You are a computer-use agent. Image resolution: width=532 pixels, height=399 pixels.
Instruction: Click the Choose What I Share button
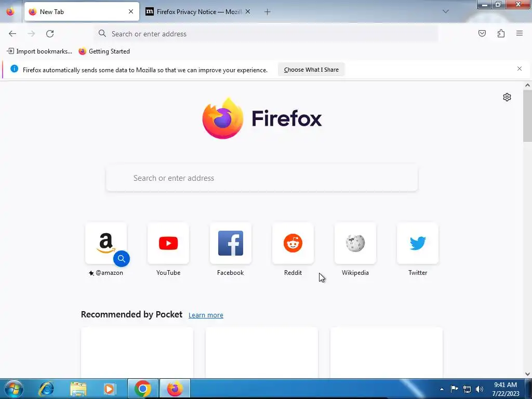coord(311,70)
